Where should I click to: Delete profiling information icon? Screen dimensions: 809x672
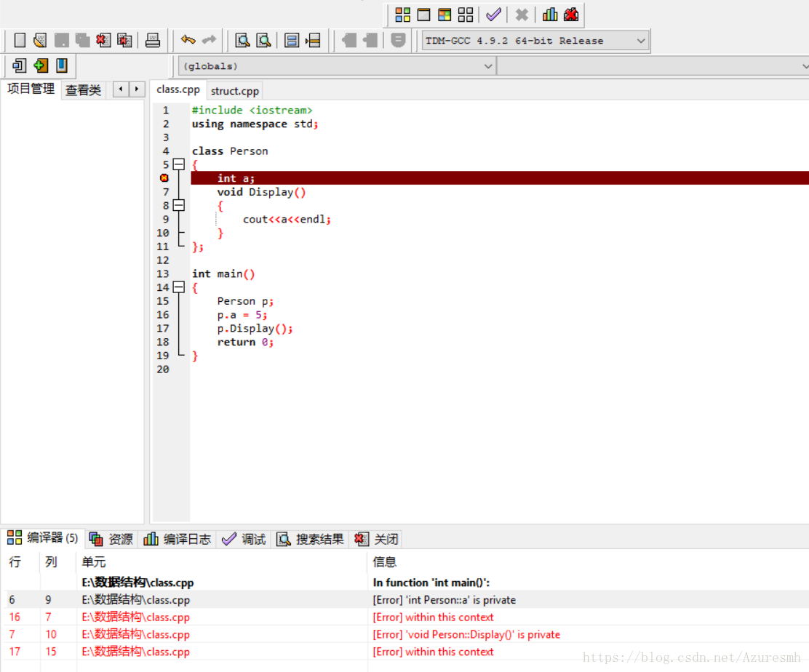[x=571, y=15]
